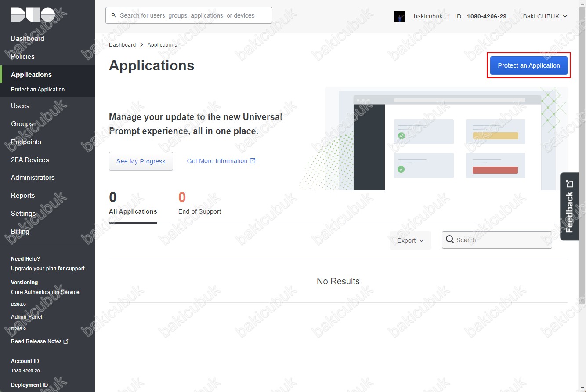The width and height of the screenshot is (586, 392).
Task: Click the blue Protect an Application button
Action: pyautogui.click(x=528, y=65)
